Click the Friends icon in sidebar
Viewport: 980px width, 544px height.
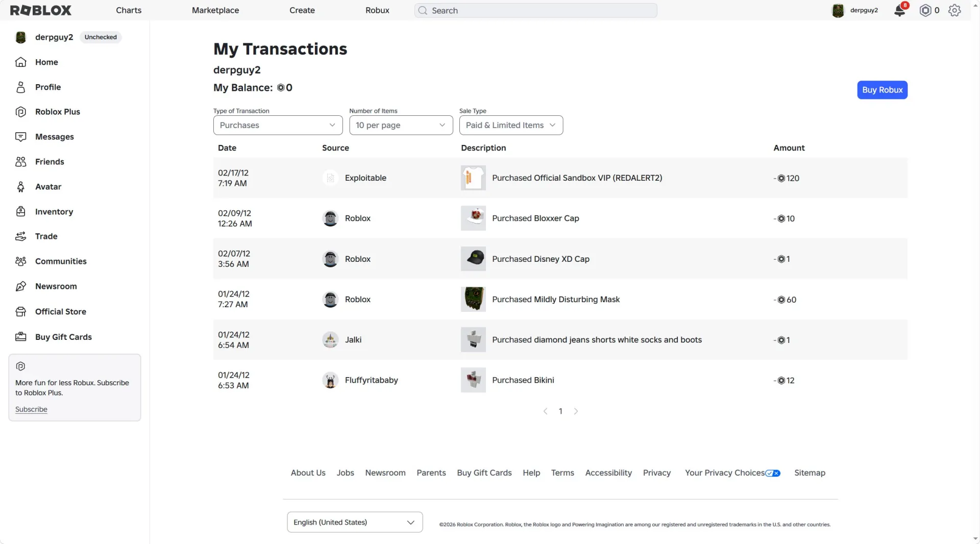point(21,162)
